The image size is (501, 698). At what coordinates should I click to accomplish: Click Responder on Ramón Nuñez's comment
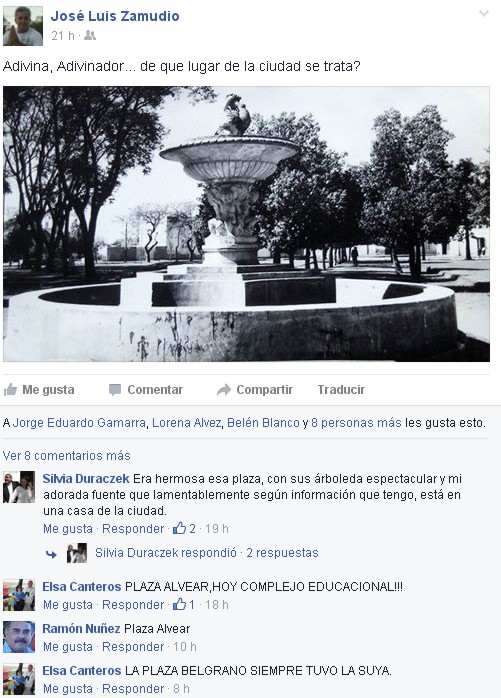(133, 646)
